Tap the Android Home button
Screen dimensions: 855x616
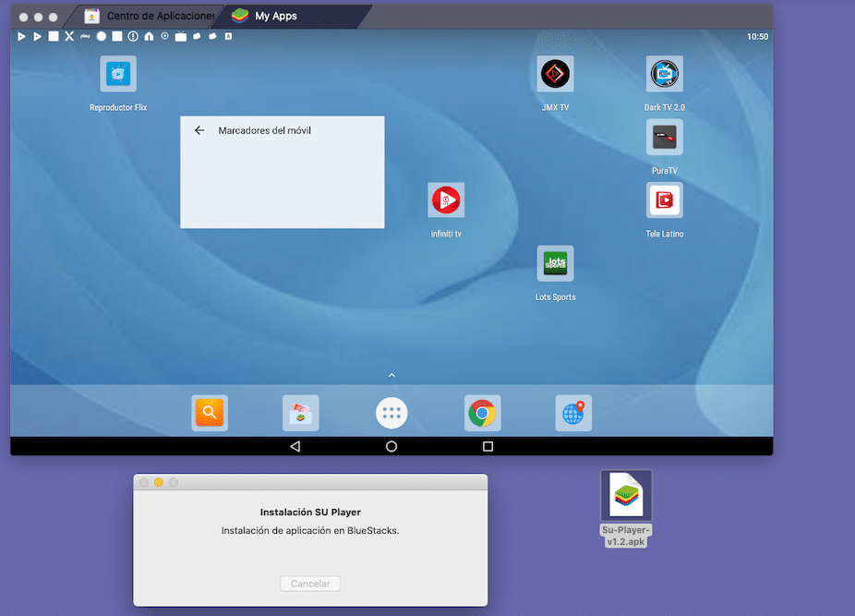391,446
